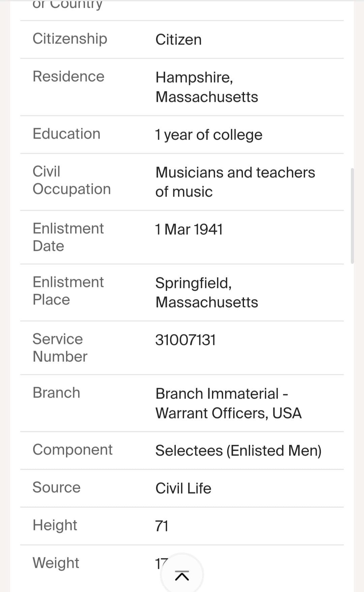Click the 'Weight' row label
The height and width of the screenshot is (592, 364).
tap(56, 563)
